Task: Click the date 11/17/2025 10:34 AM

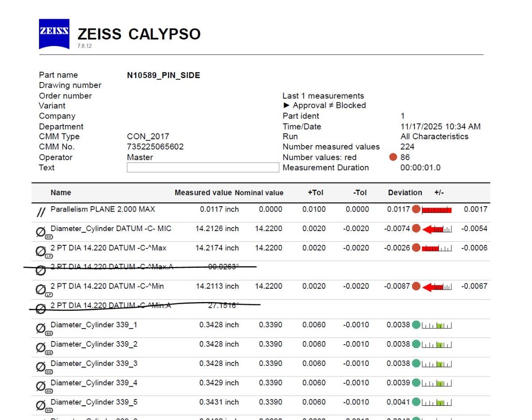Action: click(441, 126)
